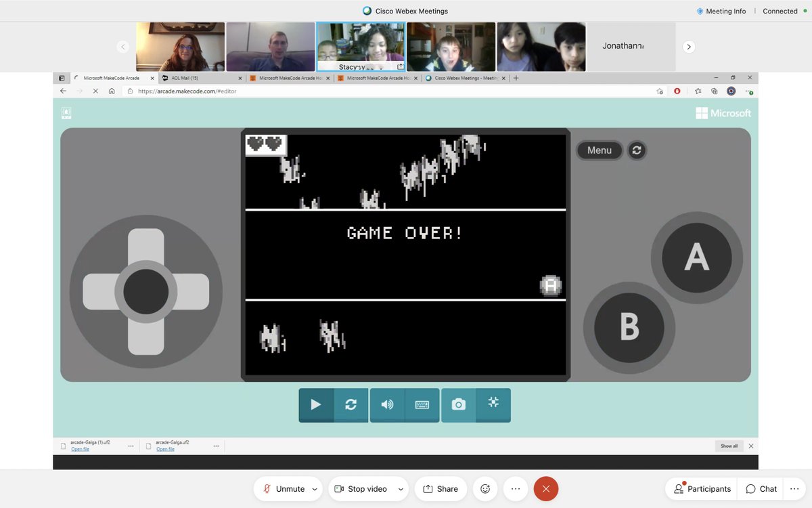Open the reactions smiley icon

[x=485, y=489]
